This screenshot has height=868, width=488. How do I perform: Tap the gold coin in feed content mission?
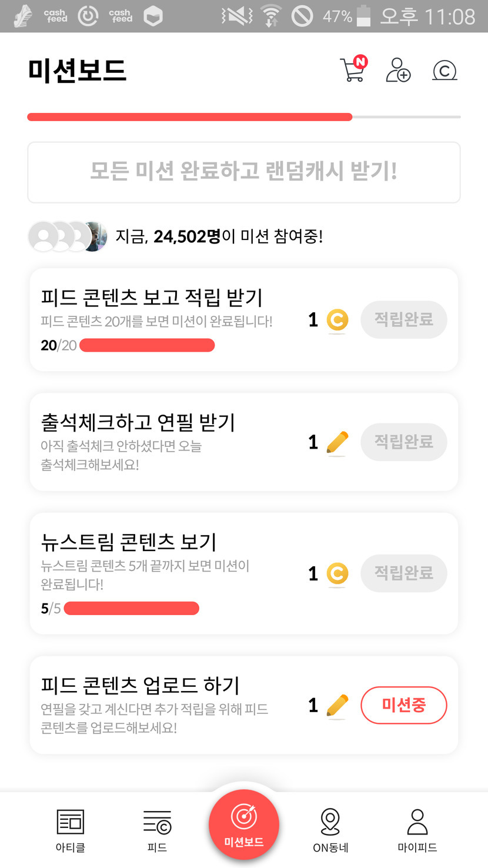tap(337, 321)
